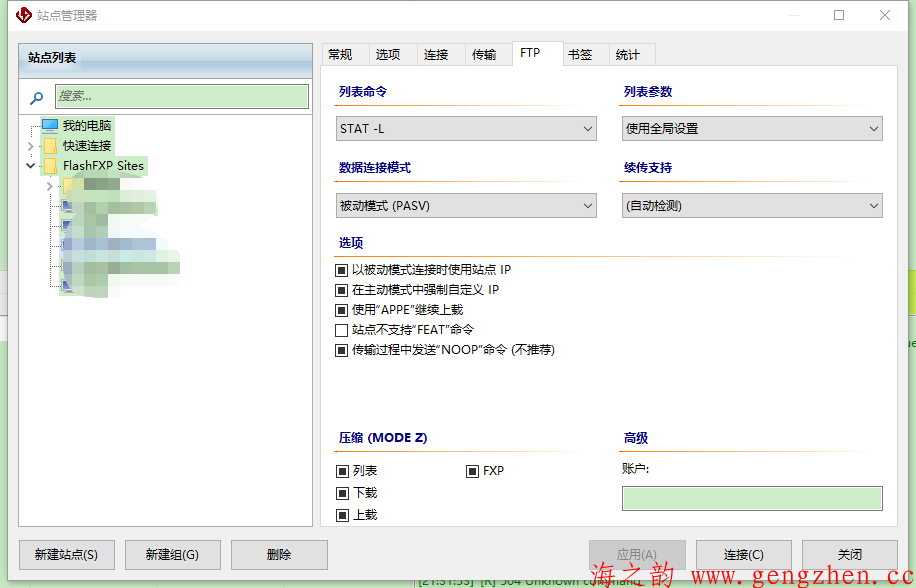The image size is (916, 588).
Task: Enable 站点不支持 FEAT 命令 checkbox
Action: [x=342, y=330]
